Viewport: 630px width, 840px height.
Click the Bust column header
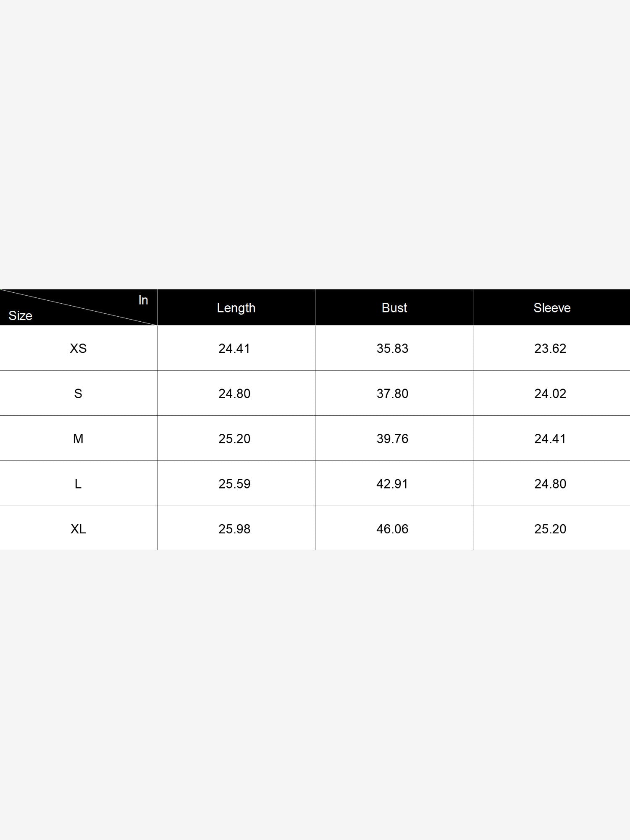coord(394,308)
